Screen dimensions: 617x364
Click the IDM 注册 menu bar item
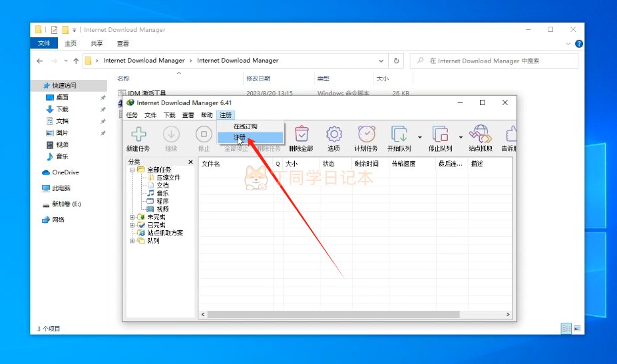[226, 115]
